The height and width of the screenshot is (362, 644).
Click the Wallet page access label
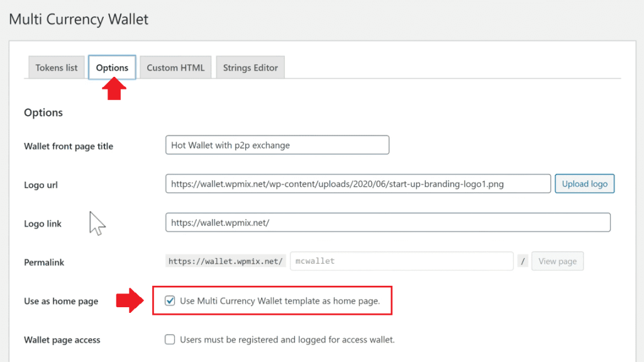[x=62, y=340]
